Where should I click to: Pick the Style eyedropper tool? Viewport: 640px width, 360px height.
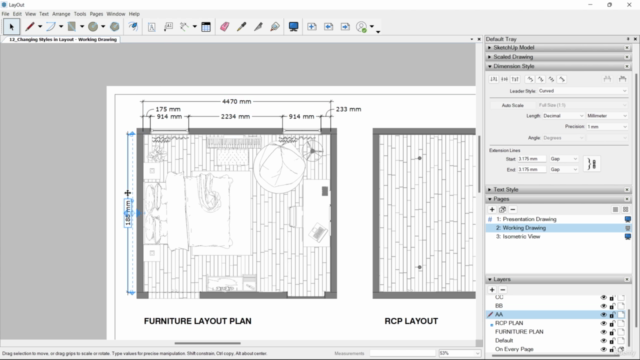[242, 27]
